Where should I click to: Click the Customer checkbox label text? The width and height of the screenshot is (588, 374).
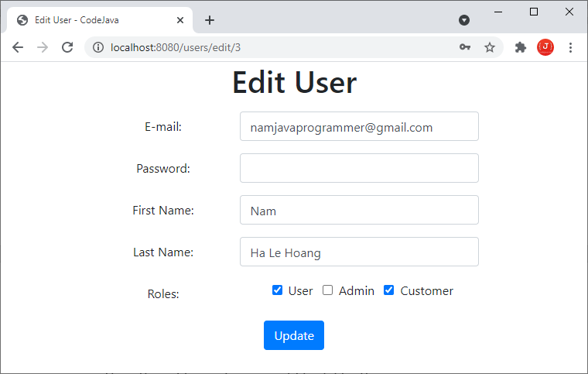(427, 290)
